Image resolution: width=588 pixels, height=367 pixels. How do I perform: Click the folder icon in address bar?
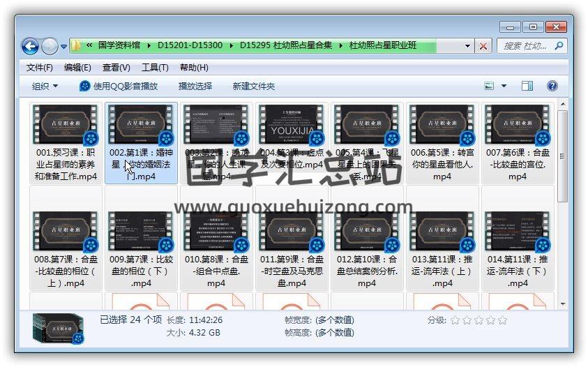tap(77, 46)
